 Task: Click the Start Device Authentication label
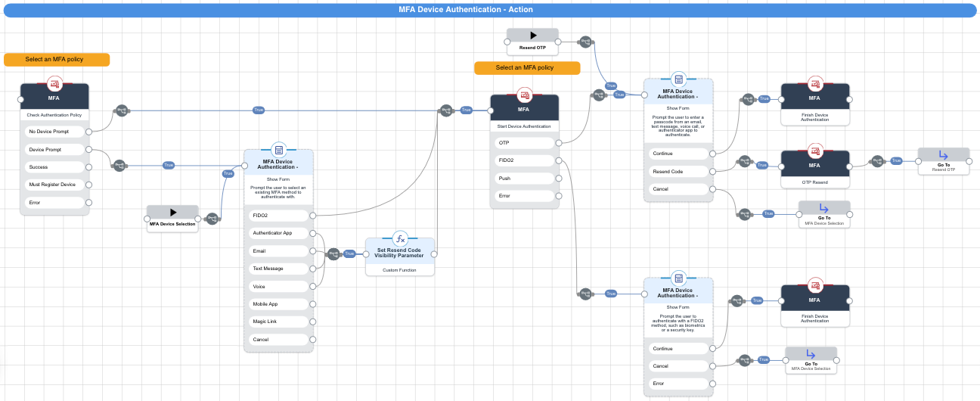click(x=524, y=126)
